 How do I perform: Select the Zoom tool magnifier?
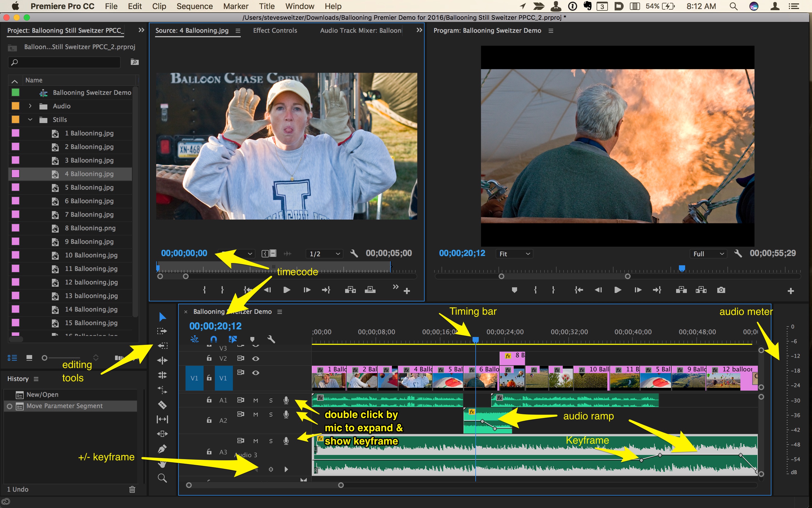click(x=162, y=478)
